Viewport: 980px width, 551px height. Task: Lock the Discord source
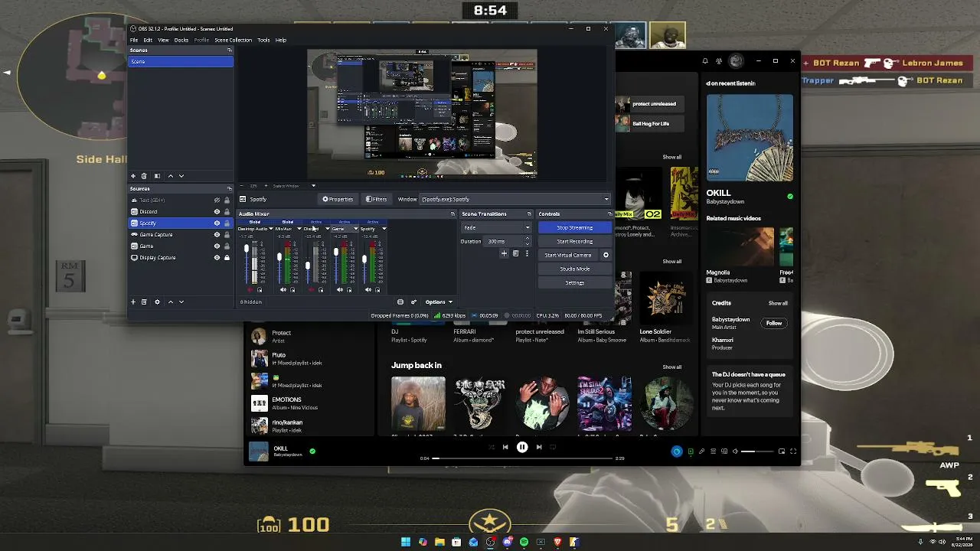[227, 212]
